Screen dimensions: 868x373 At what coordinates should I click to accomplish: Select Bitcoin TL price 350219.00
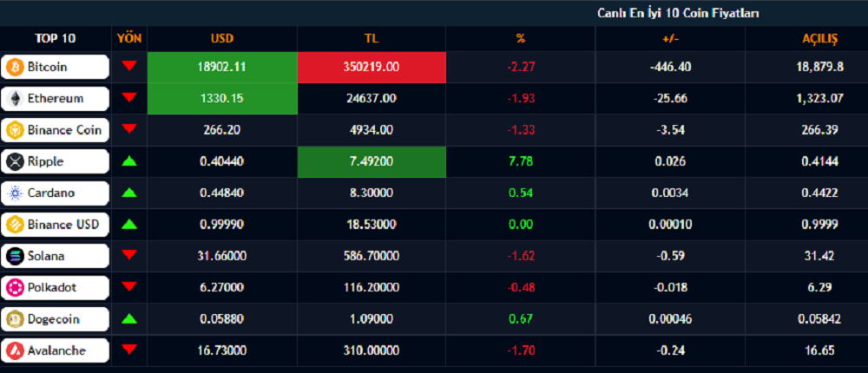(x=372, y=67)
